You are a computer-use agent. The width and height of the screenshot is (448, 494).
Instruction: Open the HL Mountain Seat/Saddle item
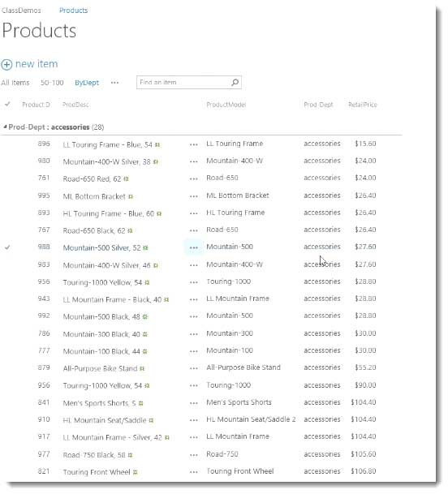coord(105,420)
